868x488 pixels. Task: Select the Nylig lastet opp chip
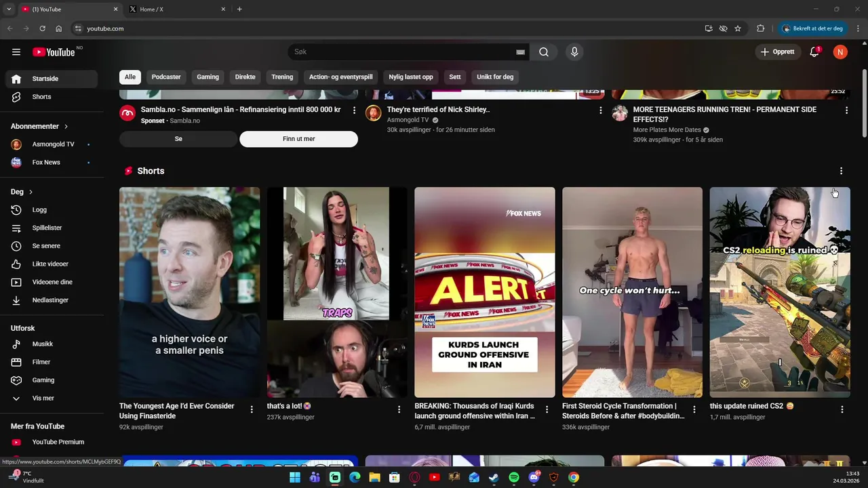point(411,77)
